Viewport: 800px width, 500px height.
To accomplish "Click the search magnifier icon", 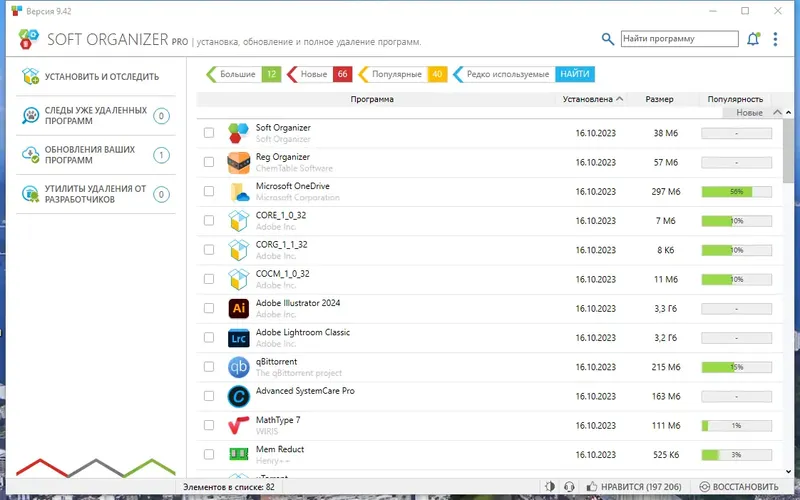I will [607, 39].
